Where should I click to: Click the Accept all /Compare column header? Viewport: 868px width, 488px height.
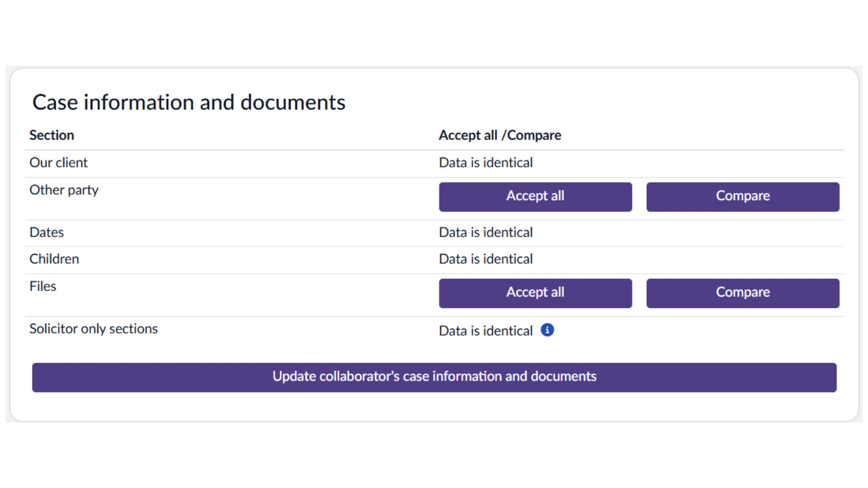coord(500,136)
